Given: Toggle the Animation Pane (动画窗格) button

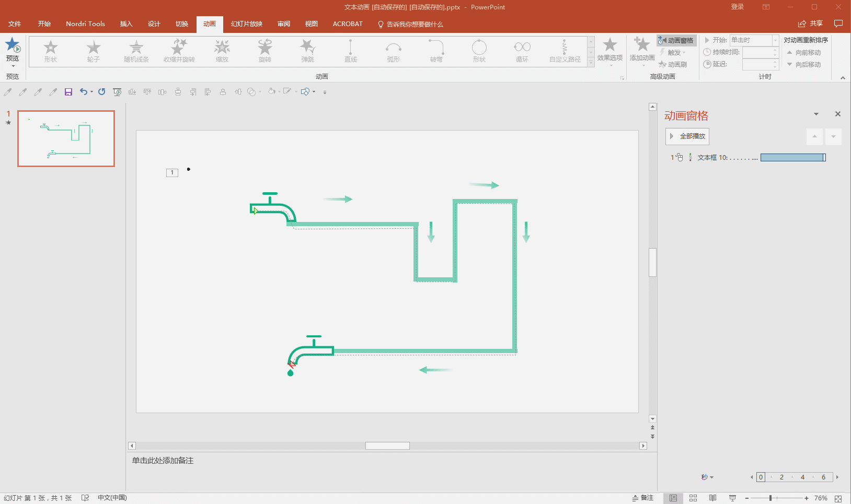Looking at the screenshot, I should tap(676, 40).
